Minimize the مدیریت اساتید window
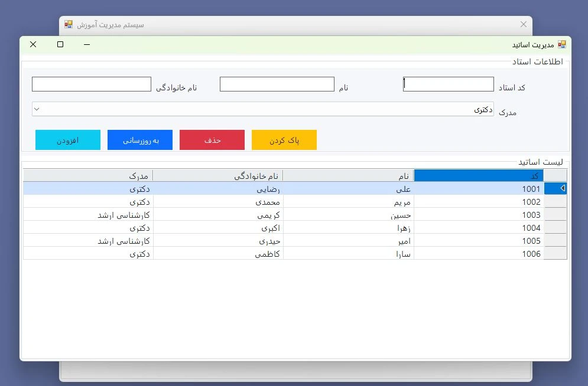This screenshot has width=588, height=386. (x=87, y=44)
